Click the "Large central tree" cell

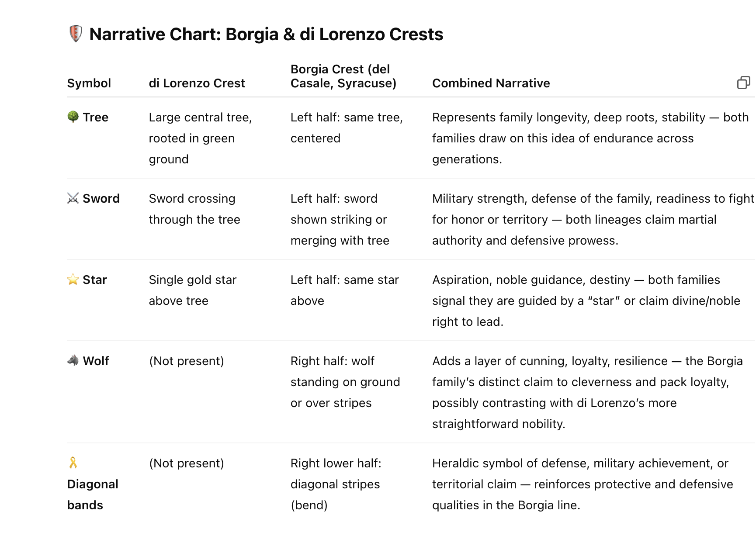click(200, 138)
